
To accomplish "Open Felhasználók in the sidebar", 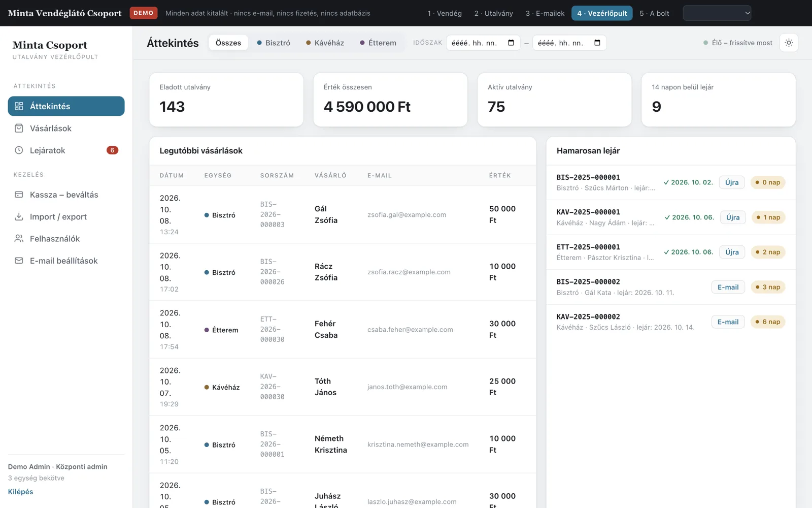I will pyautogui.click(x=66, y=238).
